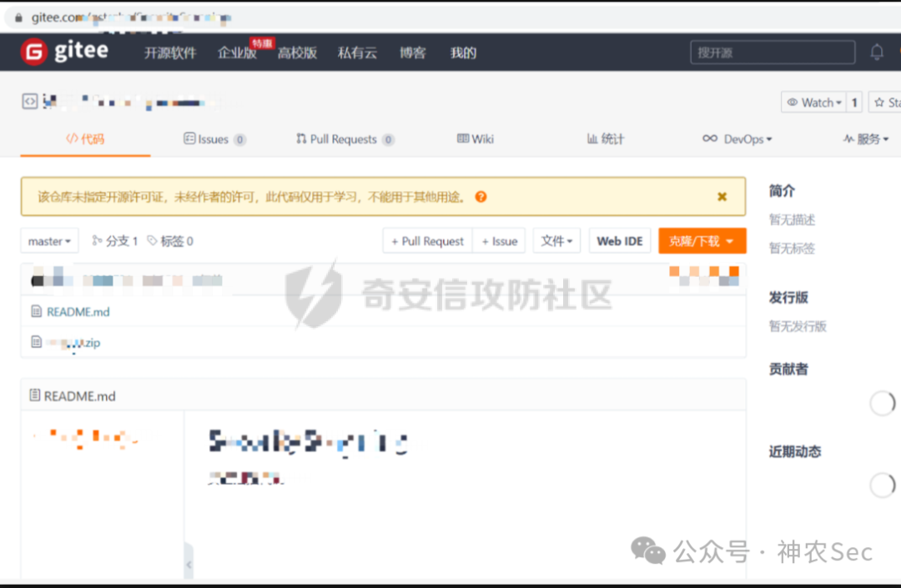Viewport: 901px width, 588px height.
Task: Open the 文件 dropdown
Action: (x=556, y=240)
